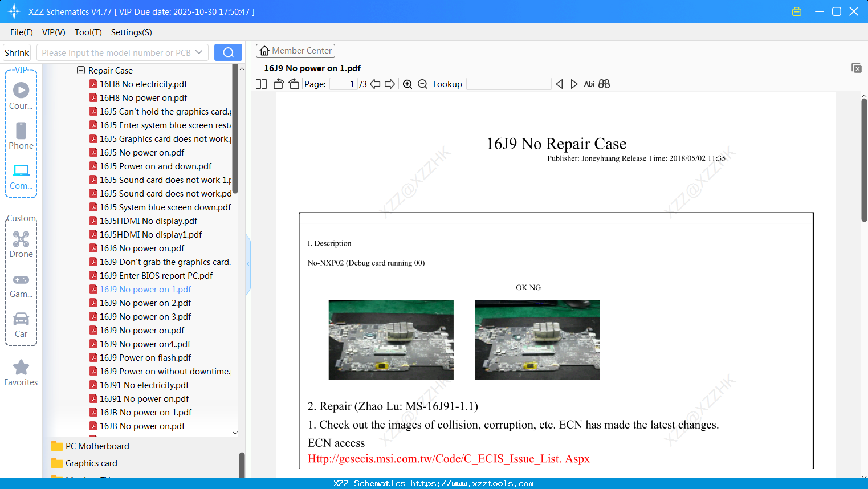Open the Car category
Image resolution: width=868 pixels, height=489 pixels.
click(x=21, y=325)
